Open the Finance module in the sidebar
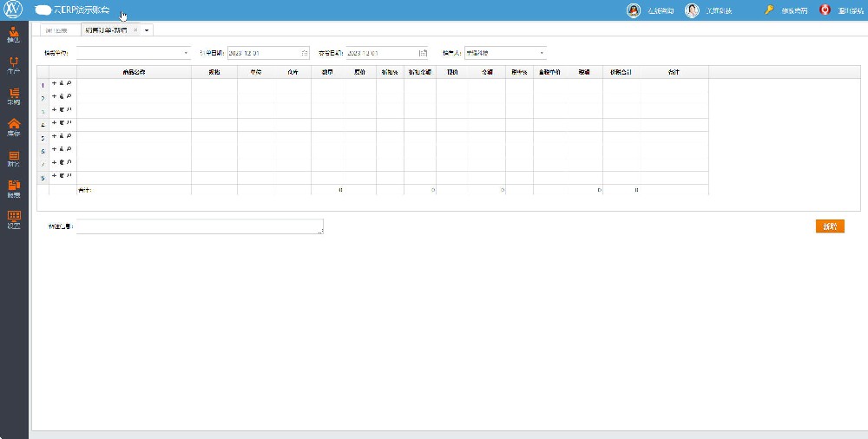 [14, 158]
